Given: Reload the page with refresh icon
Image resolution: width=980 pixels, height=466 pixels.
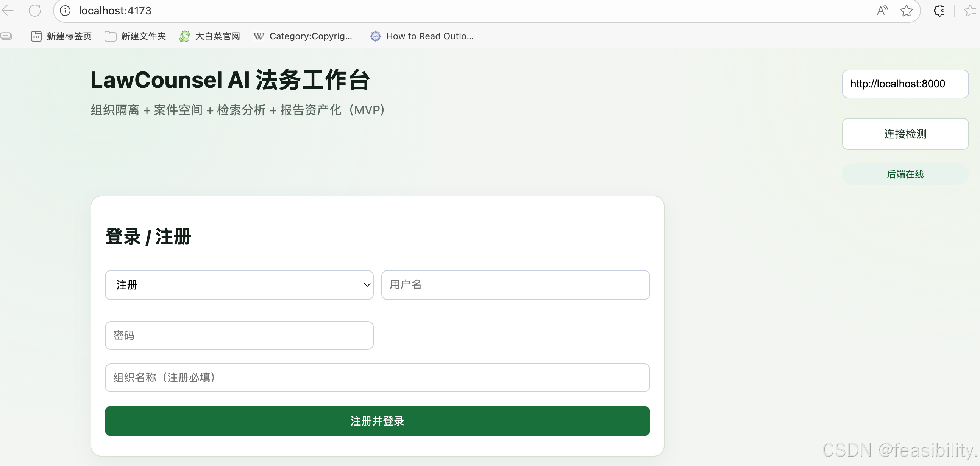Looking at the screenshot, I should pyautogui.click(x=34, y=11).
